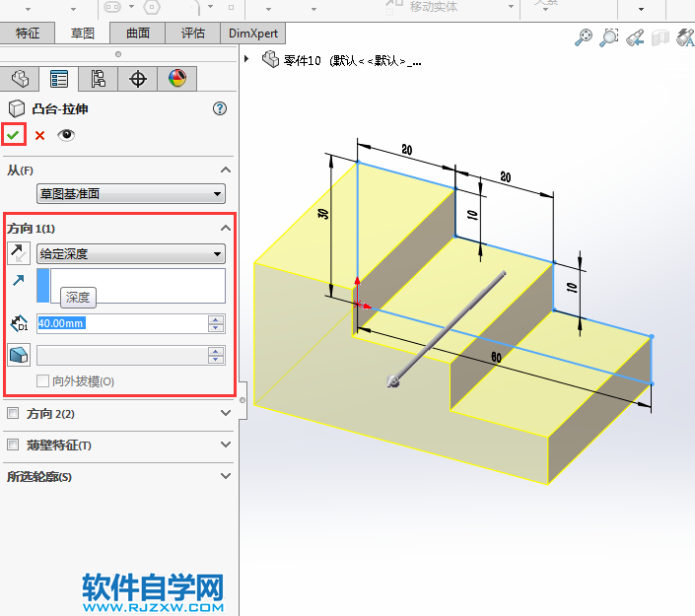The height and width of the screenshot is (616, 695).
Task: Click direction of extrusion arrow icon
Action: 18,280
